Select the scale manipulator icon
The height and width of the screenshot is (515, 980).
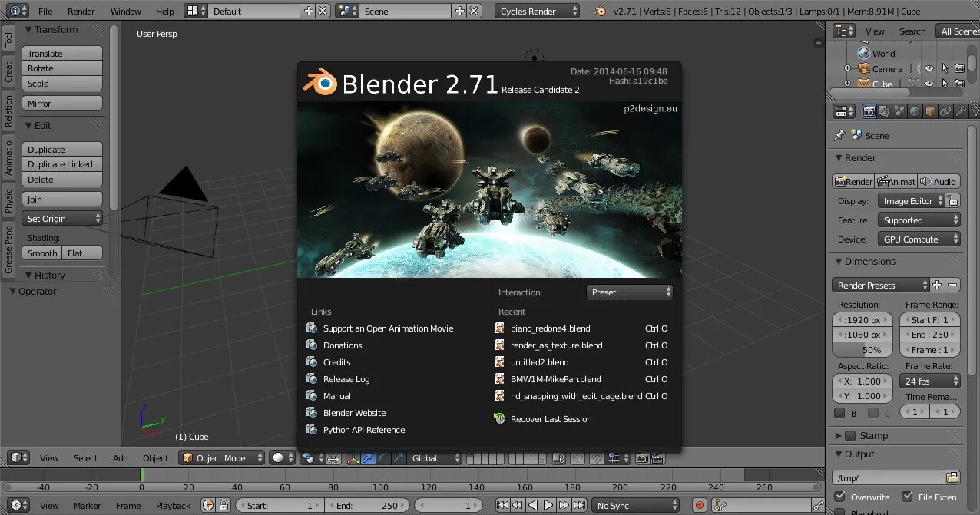point(397,458)
